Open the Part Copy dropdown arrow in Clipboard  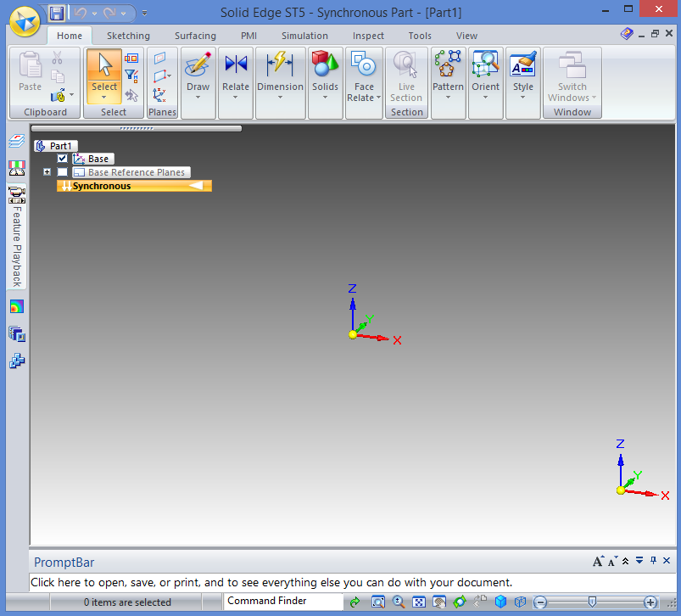[71, 94]
